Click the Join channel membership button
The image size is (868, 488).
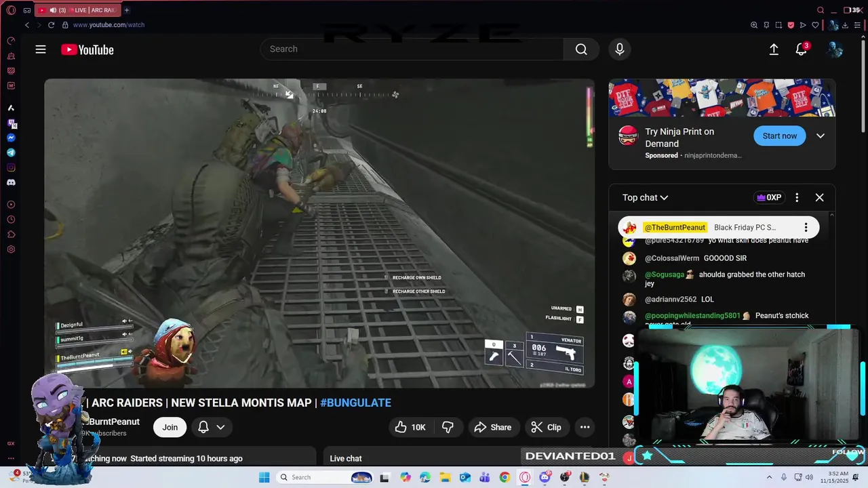pyautogui.click(x=170, y=427)
